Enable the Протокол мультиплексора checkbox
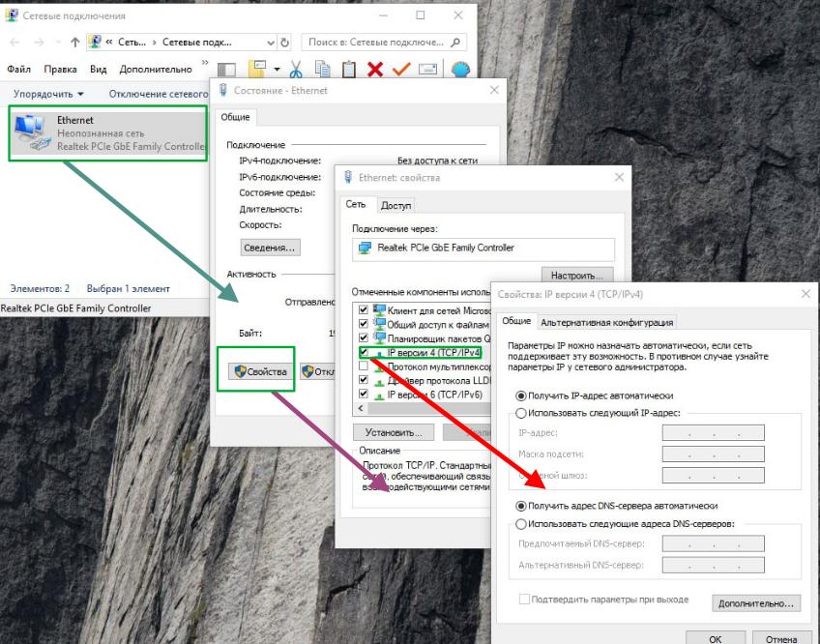 click(x=364, y=366)
